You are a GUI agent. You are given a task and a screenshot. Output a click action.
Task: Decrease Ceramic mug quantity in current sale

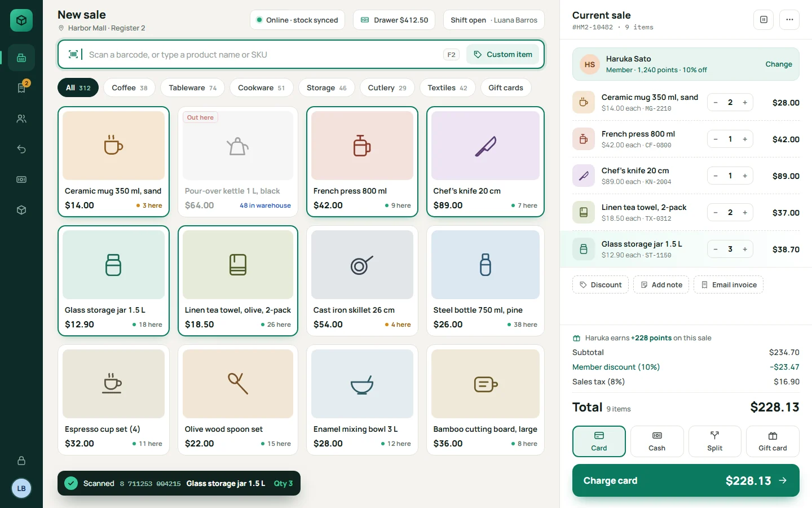(x=716, y=103)
